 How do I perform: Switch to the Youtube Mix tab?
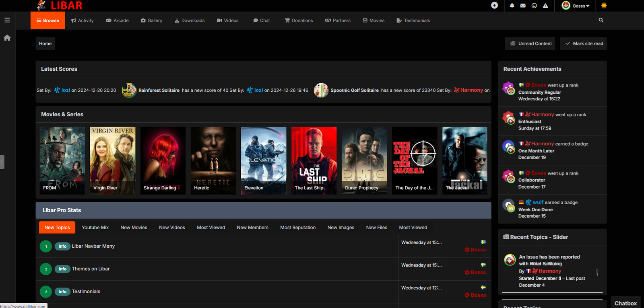pos(95,228)
